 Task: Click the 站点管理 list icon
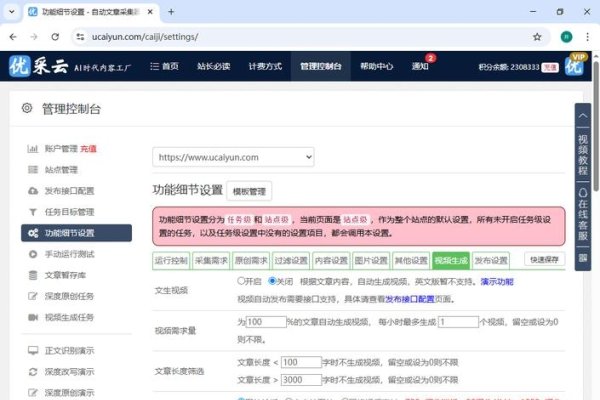click(33, 170)
